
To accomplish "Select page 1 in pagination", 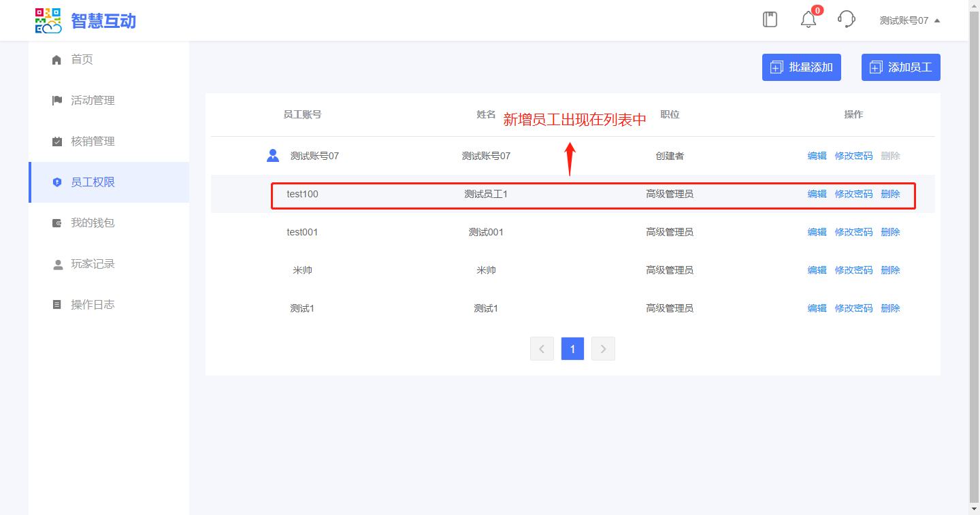I will 572,349.
